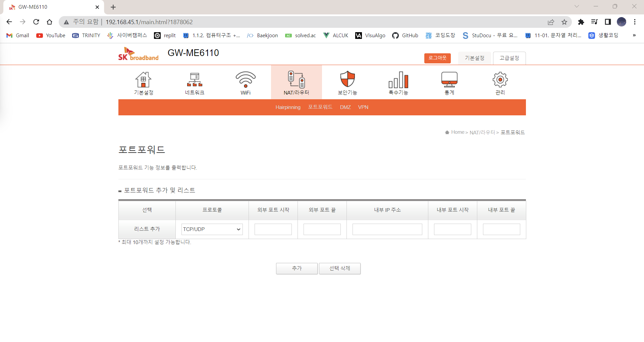Open the Baekjoon bookmark
This screenshot has height=342, width=644.
(263, 36)
